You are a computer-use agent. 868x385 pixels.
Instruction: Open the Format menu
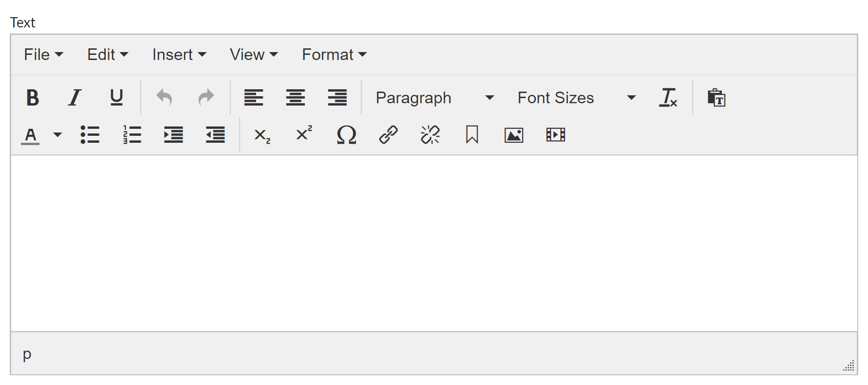tap(334, 54)
